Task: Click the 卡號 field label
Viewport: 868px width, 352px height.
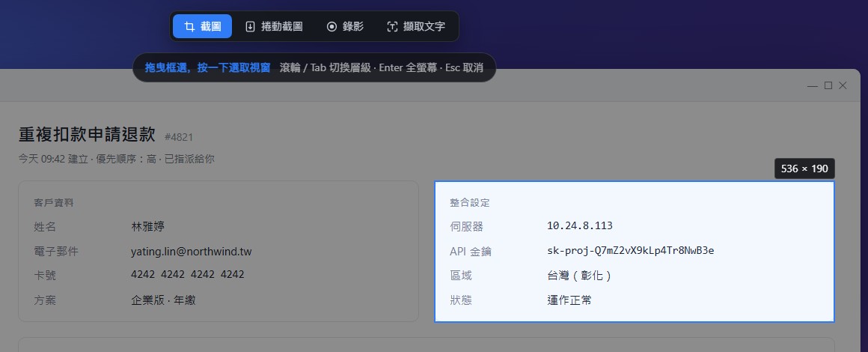Action: coord(45,276)
